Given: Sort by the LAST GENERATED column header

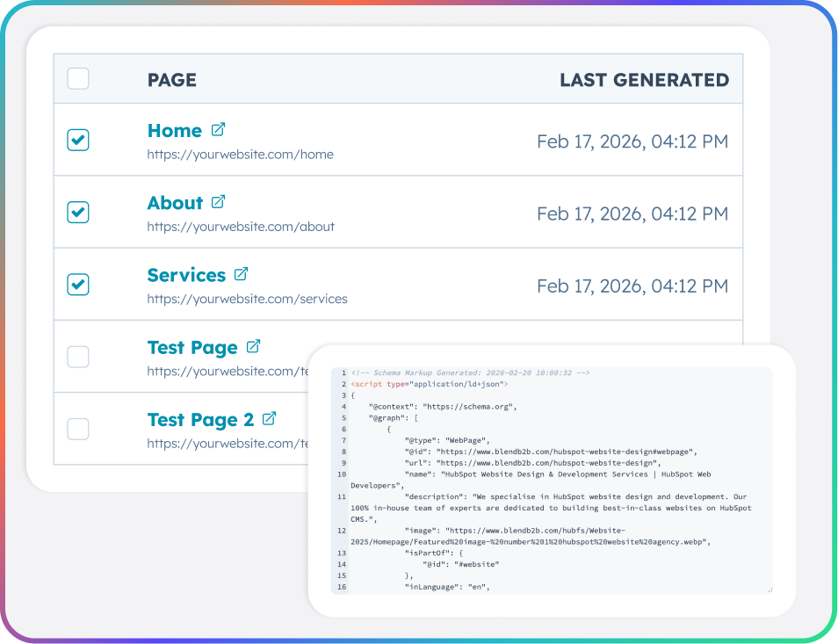Looking at the screenshot, I should click(645, 79).
